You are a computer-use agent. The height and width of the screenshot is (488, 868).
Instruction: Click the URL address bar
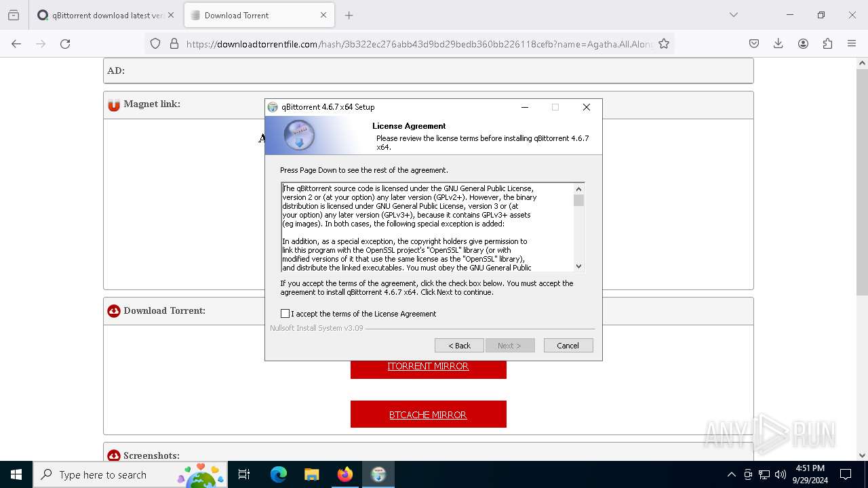419,43
